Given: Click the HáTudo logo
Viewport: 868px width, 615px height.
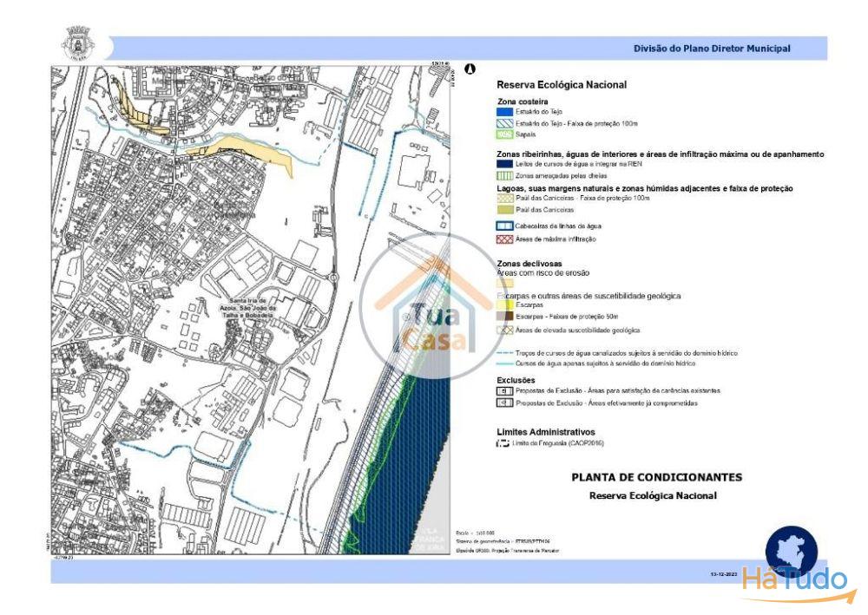Looking at the screenshot, I should (x=799, y=584).
